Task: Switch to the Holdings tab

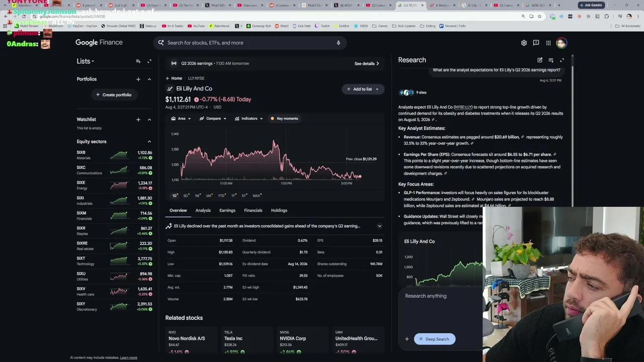Action: pyautogui.click(x=279, y=211)
